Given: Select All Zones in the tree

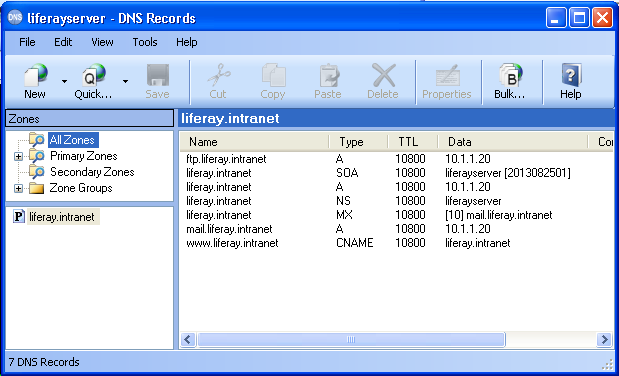Looking at the screenshot, I should tap(73, 140).
